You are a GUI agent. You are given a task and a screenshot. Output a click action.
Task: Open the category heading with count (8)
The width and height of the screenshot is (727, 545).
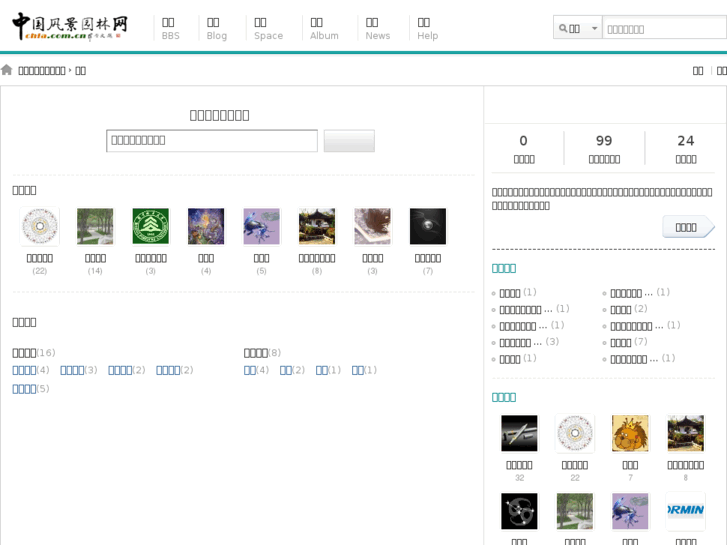click(x=256, y=353)
